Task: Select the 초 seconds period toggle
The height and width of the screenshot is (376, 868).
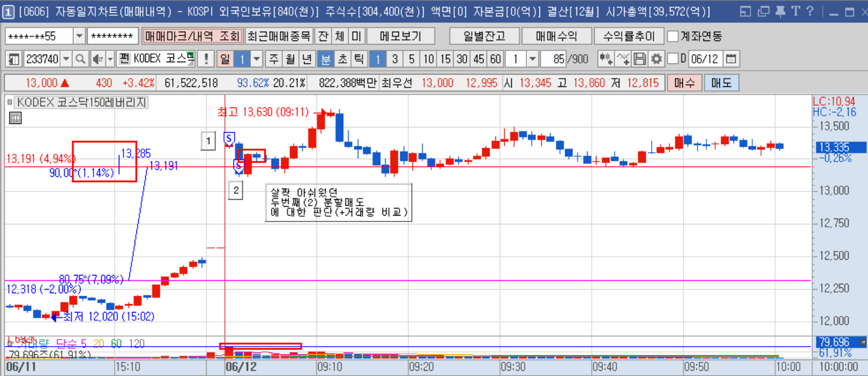Action: 342,59
